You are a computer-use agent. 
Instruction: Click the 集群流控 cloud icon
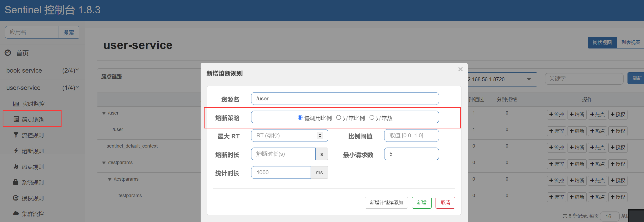point(16,213)
